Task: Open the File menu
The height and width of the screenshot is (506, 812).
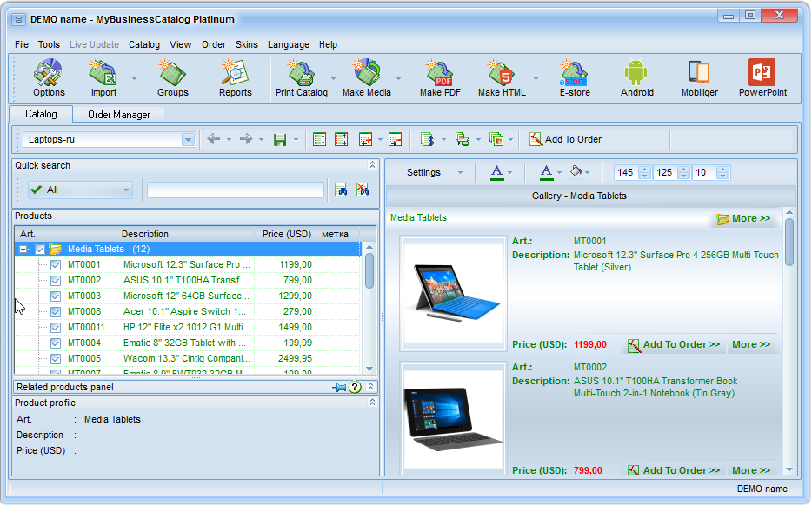Action: point(22,44)
